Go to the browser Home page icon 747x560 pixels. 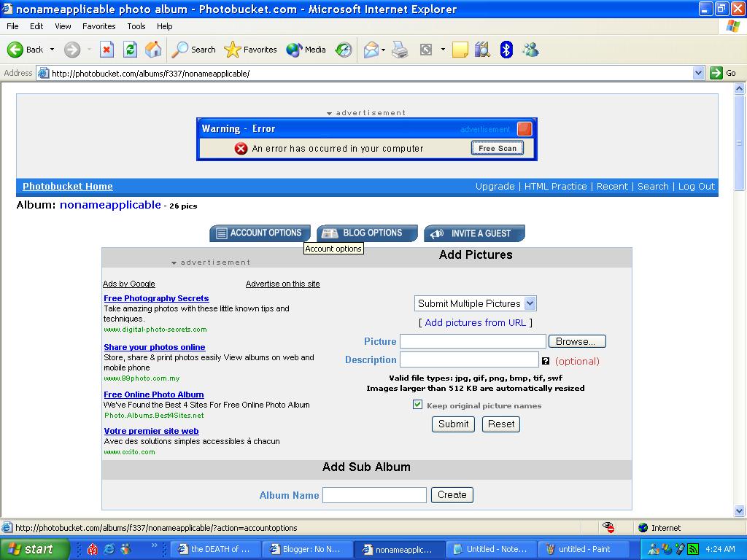pos(153,50)
